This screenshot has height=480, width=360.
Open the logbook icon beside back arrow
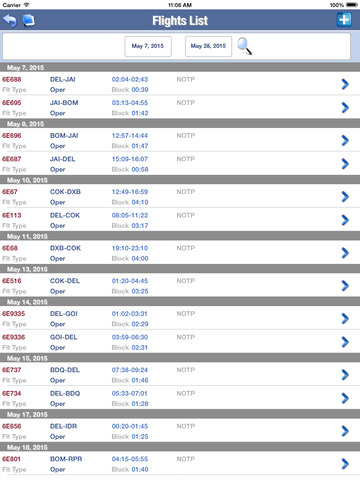29,20
